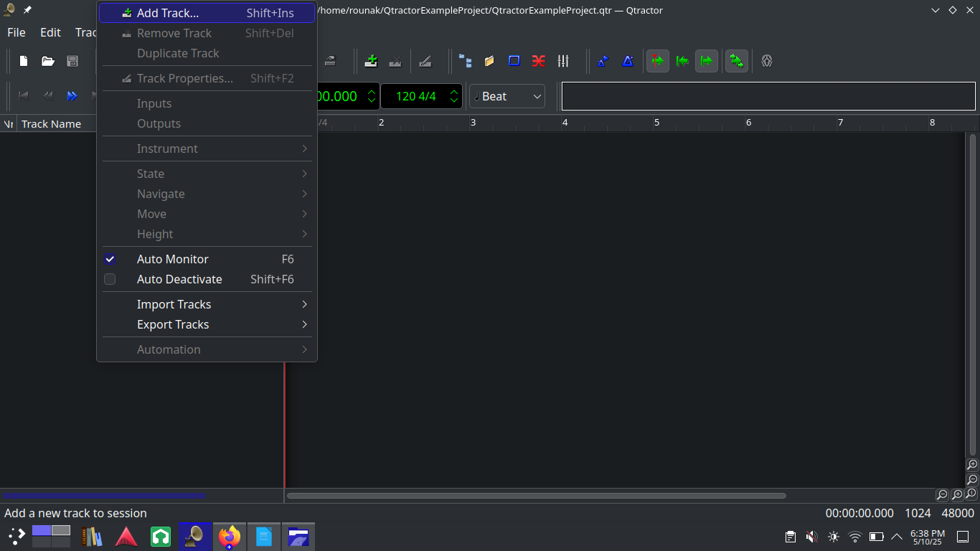Open a session with the folder icon
The width and height of the screenshot is (980, 551).
[48, 61]
